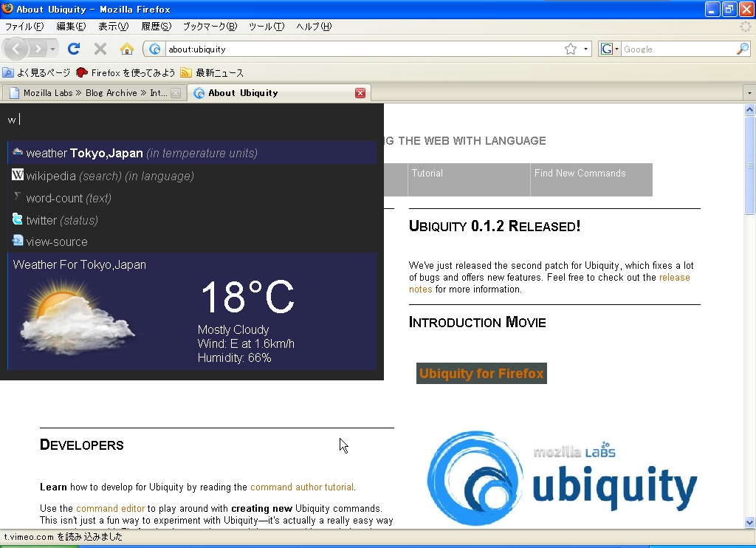Viewport: 756px width, 548px height.
Task: Click the weather command cloud icon
Action: point(18,152)
